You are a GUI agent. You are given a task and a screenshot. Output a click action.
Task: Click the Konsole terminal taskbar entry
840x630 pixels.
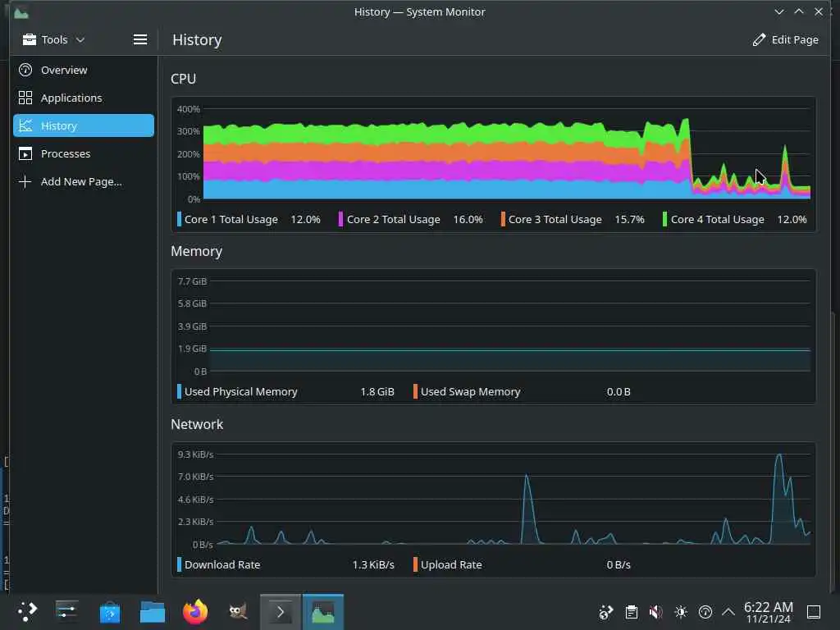point(281,612)
